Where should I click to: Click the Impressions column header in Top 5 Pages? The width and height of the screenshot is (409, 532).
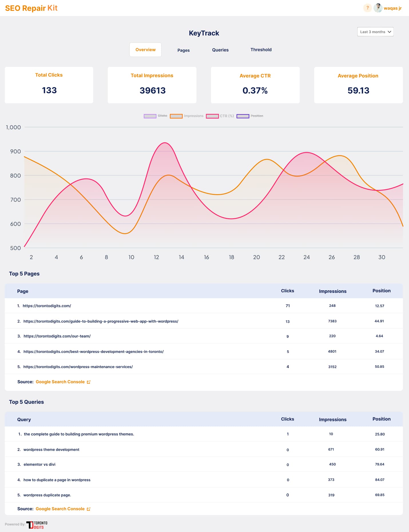333,291
